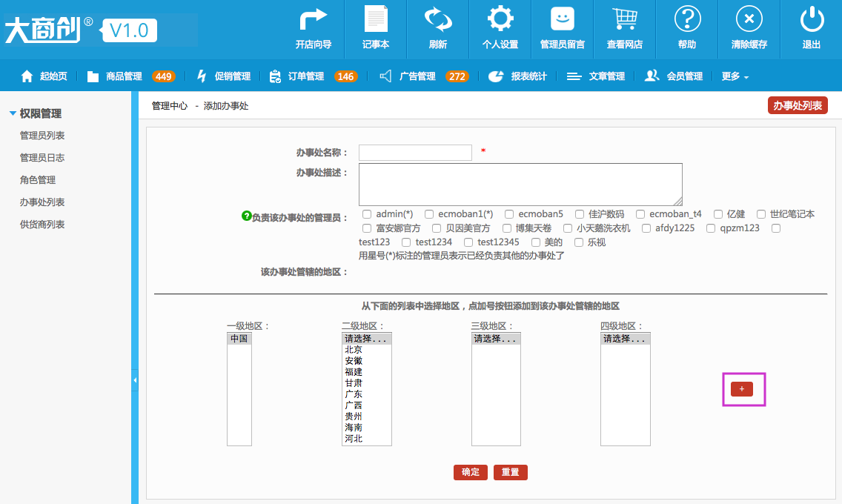Viewport: 842px width, 504px height.
Task: Open 广告管理 in the navigation bar
Action: pyautogui.click(x=424, y=76)
